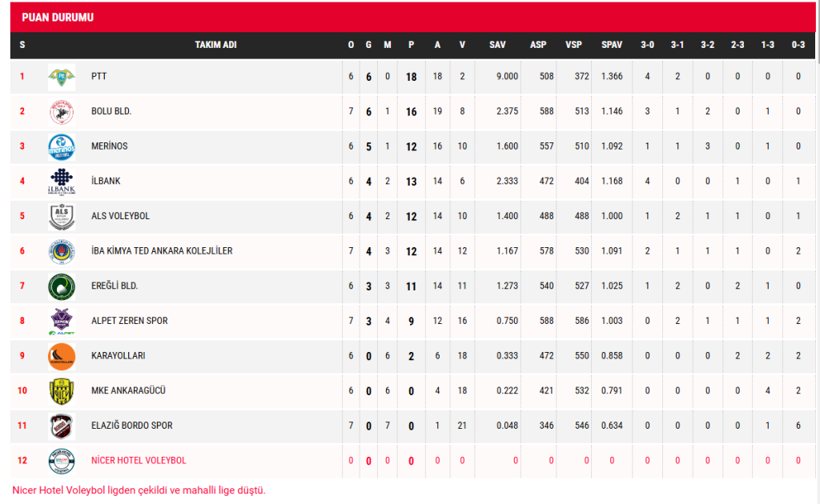820x504 pixels.
Task: Click the Ereğli Bld. green logo
Action: click(x=62, y=286)
